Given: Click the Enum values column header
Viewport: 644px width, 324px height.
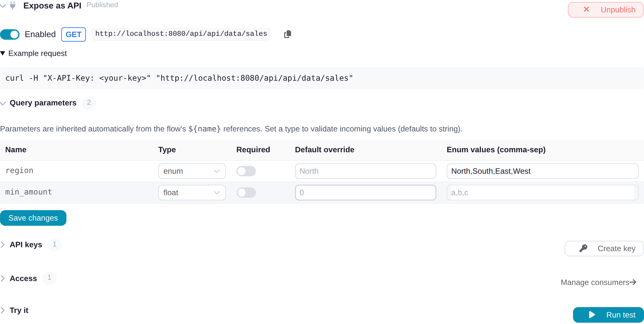Looking at the screenshot, I should coord(496,150).
